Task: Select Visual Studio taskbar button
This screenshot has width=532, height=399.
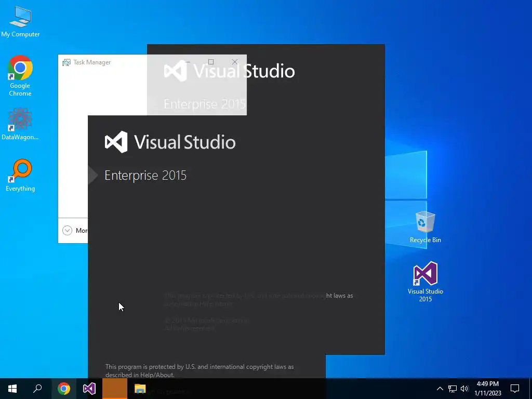Action: pyautogui.click(x=89, y=389)
